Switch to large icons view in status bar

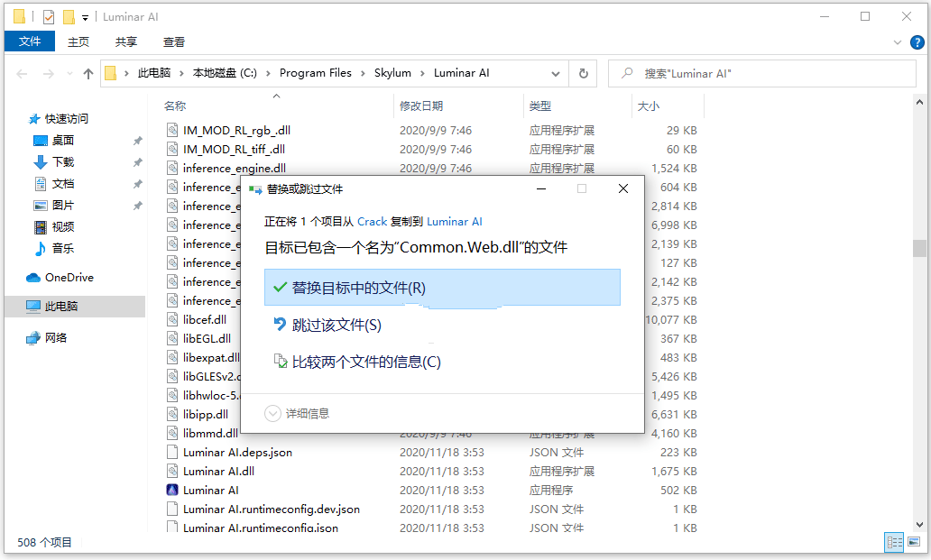pos(913,542)
